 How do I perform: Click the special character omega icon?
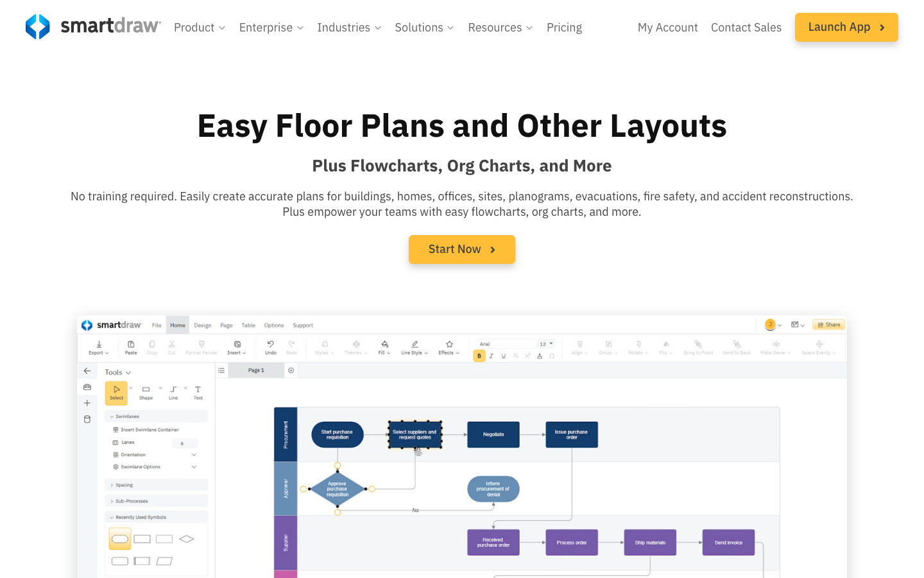point(552,356)
